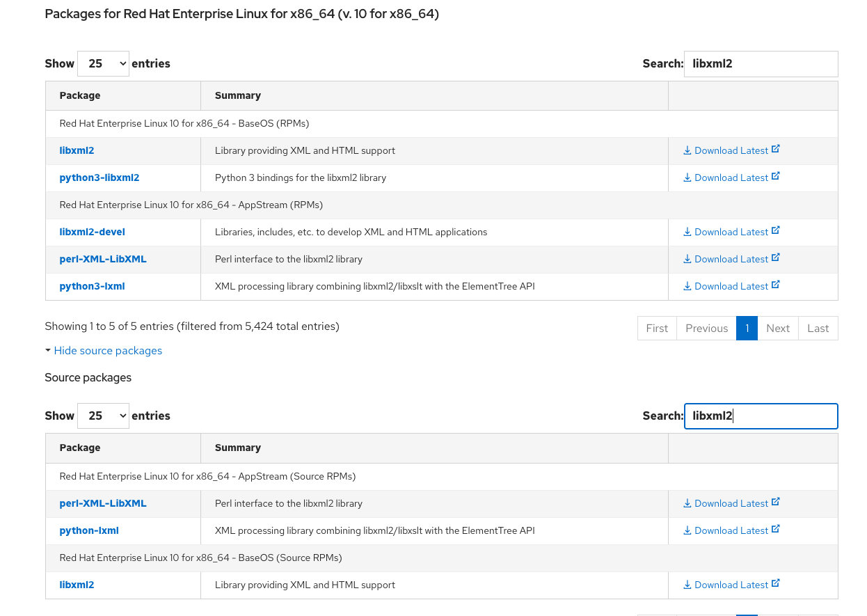Select page 1 in packages pagination
Viewport: 867px width, 616px height.
click(x=747, y=329)
